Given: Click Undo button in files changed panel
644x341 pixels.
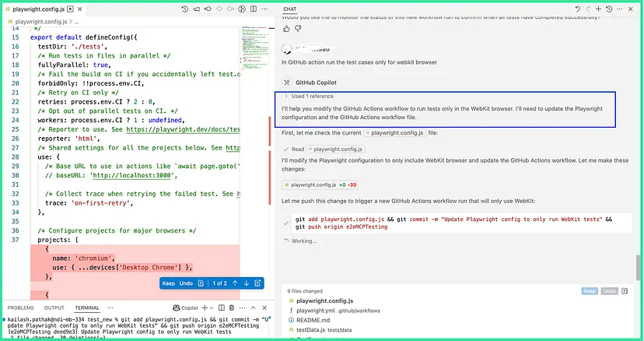Looking at the screenshot, I should coord(609,291).
